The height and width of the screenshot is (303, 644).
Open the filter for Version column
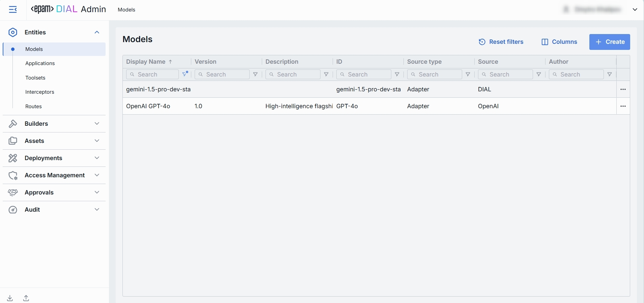(x=255, y=74)
